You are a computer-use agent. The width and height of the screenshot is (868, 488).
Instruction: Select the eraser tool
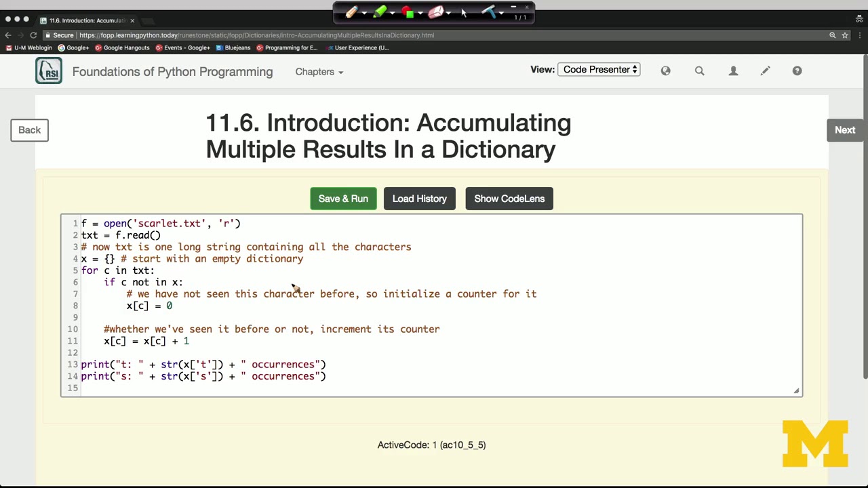click(x=435, y=12)
